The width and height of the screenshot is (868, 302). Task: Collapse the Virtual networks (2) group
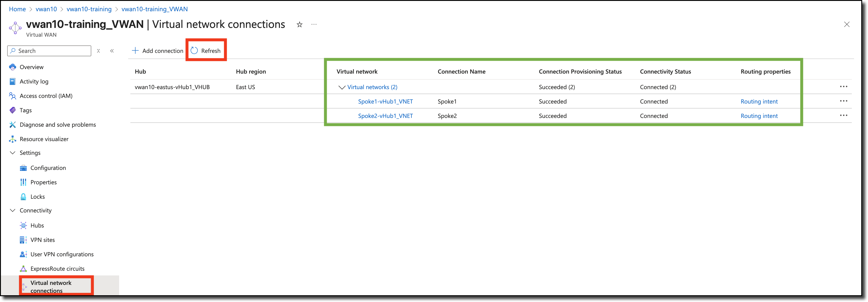click(x=342, y=87)
